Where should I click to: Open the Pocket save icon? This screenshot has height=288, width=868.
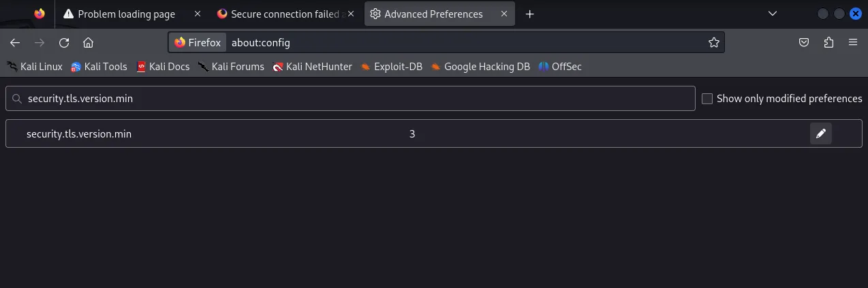pyautogui.click(x=804, y=42)
